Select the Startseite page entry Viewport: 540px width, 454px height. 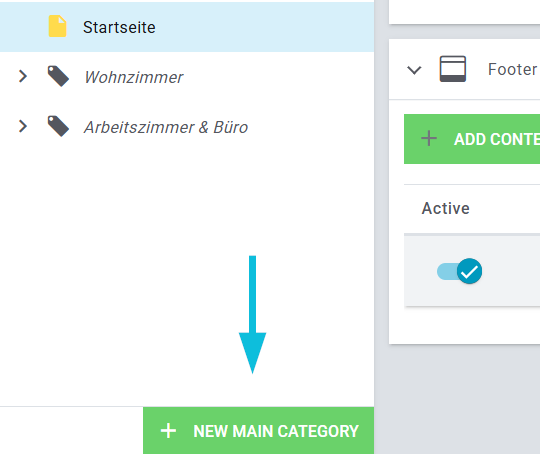(x=119, y=27)
